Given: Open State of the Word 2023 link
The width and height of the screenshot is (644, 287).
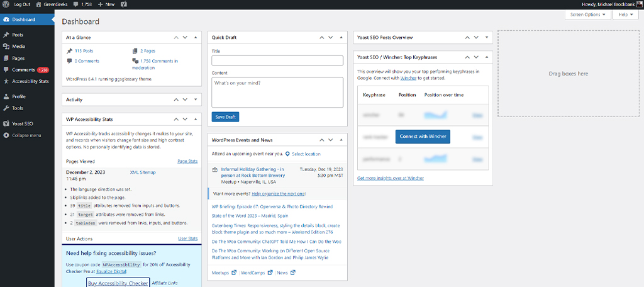Looking at the screenshot, I should [250, 215].
